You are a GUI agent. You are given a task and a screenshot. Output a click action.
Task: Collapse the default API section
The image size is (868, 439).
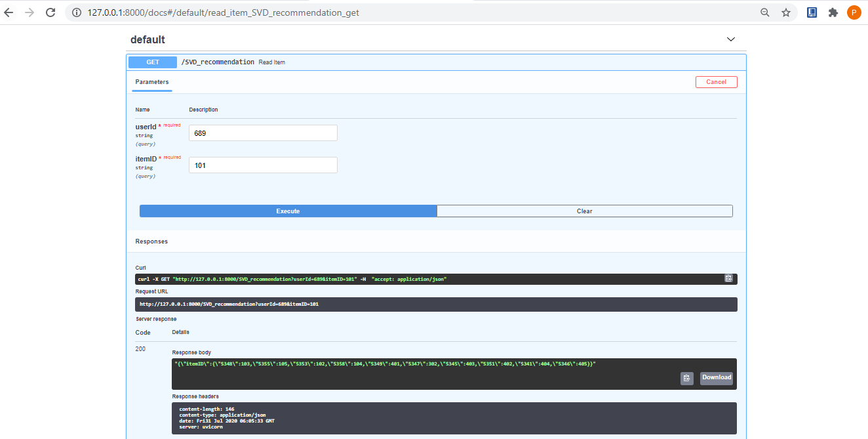tap(731, 39)
